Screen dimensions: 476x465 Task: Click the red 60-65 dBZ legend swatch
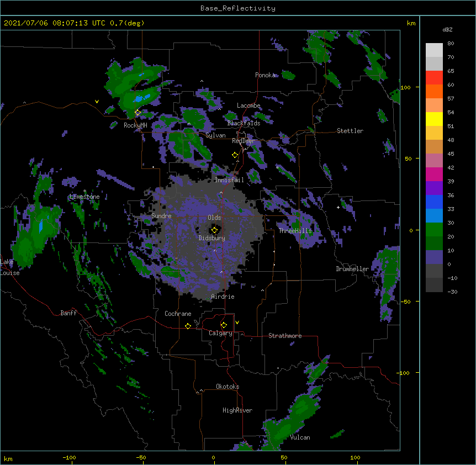coord(434,78)
